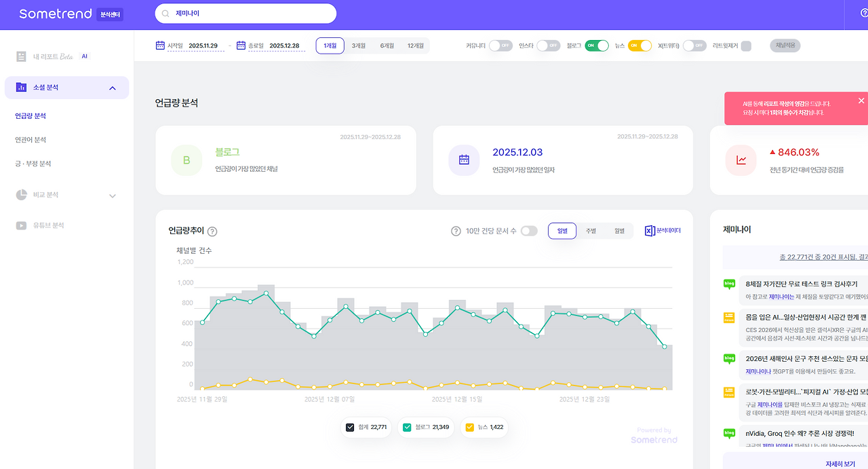
Task: Turn off the 뉴스 channel switch
Action: click(640, 45)
